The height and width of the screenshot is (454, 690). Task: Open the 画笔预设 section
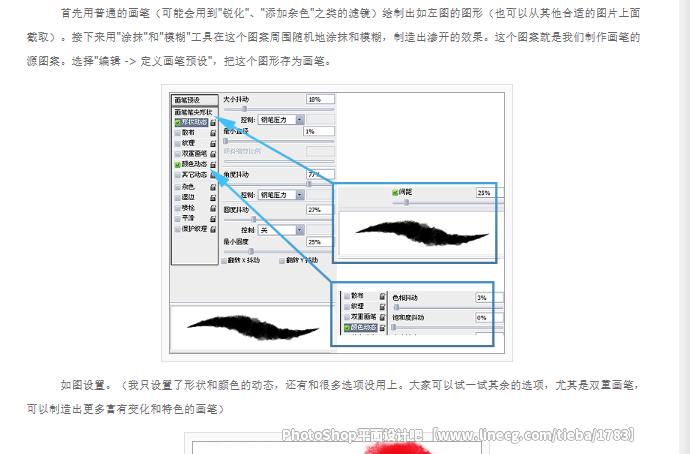pos(195,100)
